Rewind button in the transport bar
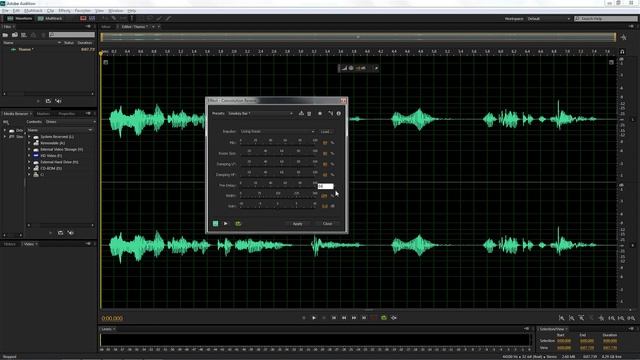640x360 pixels. [344, 318]
